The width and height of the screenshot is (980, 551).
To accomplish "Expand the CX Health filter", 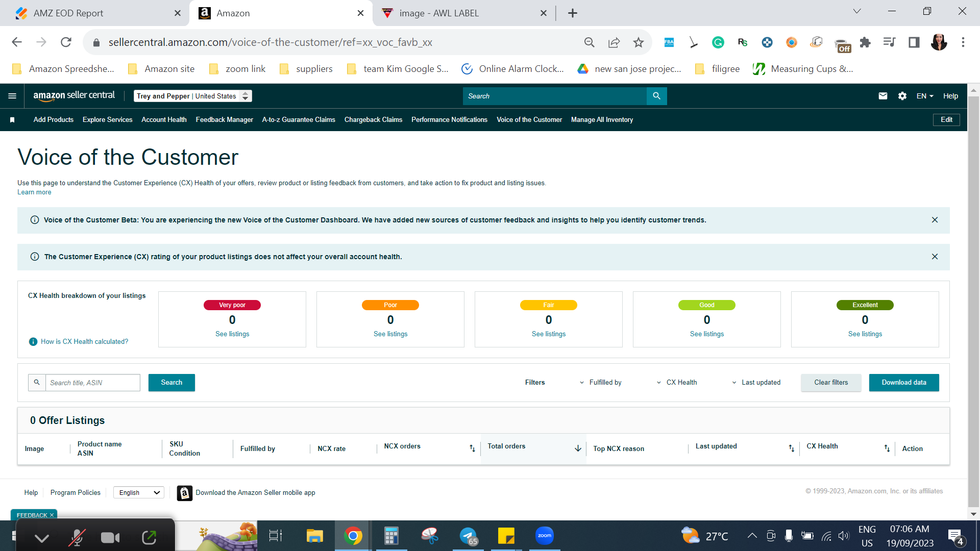I will [x=677, y=383].
